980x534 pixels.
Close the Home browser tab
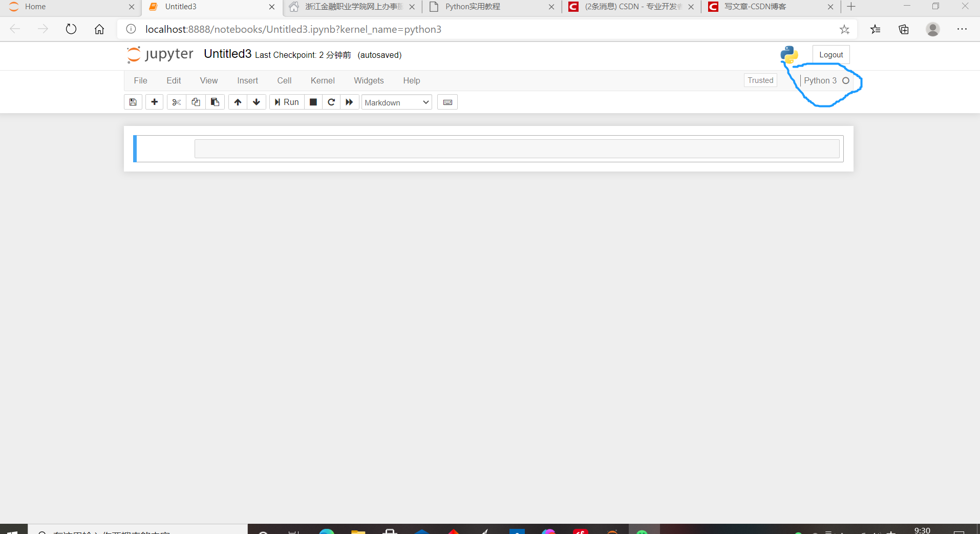click(132, 7)
